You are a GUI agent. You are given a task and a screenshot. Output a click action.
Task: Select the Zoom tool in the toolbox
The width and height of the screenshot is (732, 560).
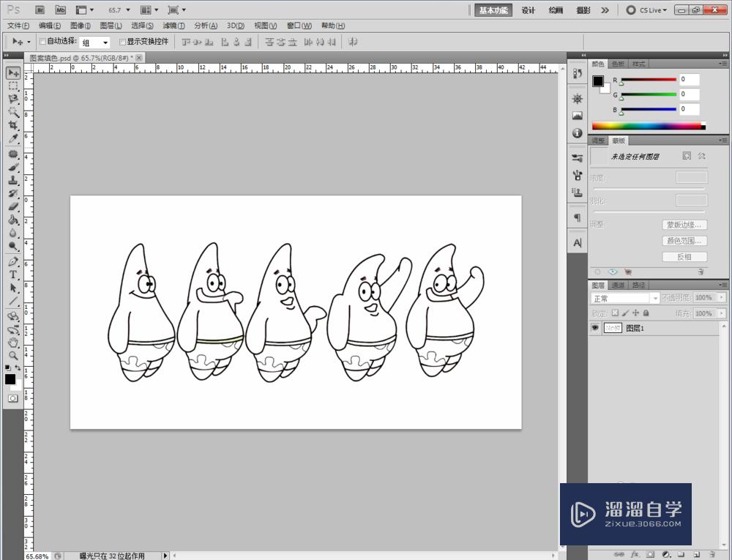[13, 355]
